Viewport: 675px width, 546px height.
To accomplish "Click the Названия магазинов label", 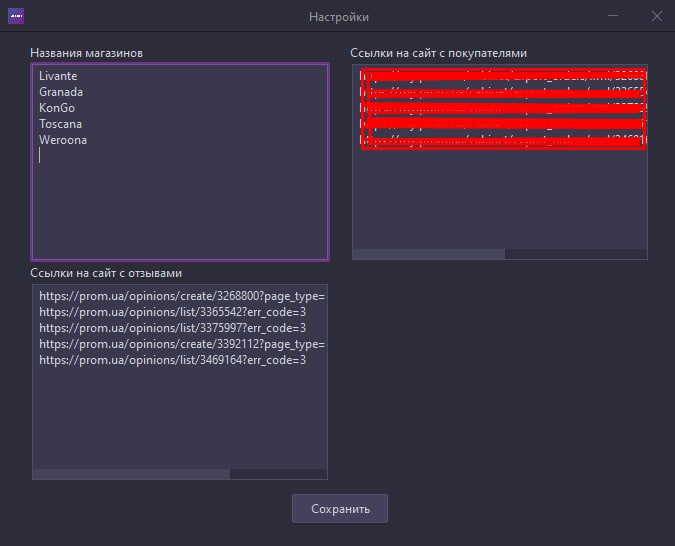I will coord(87,53).
